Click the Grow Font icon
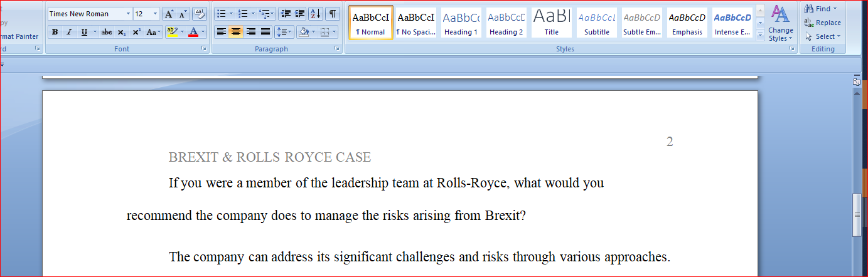 coord(169,14)
